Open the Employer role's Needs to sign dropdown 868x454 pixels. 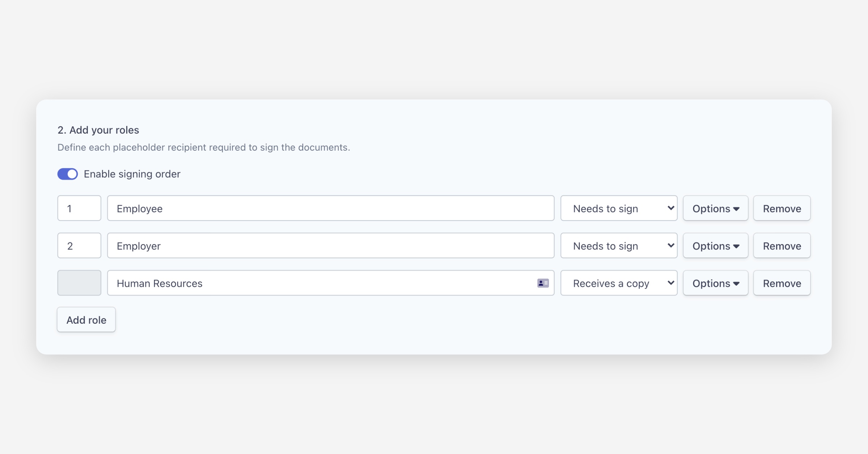618,246
